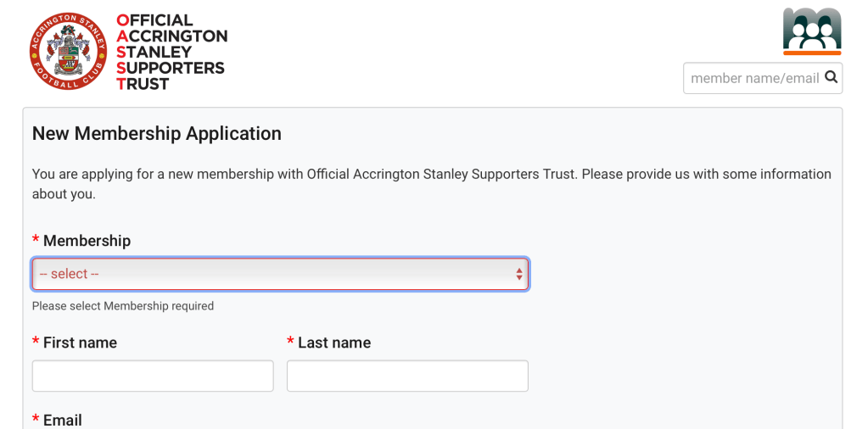The height and width of the screenshot is (429, 868).
Task: Click the red asterisk beside First name
Action: [x=36, y=343]
